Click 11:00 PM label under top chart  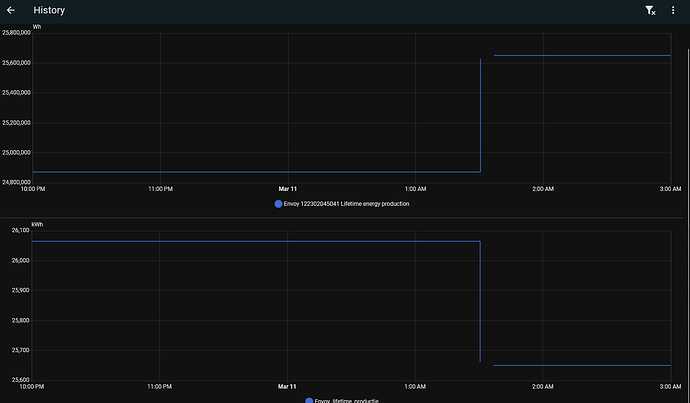[x=160, y=189]
